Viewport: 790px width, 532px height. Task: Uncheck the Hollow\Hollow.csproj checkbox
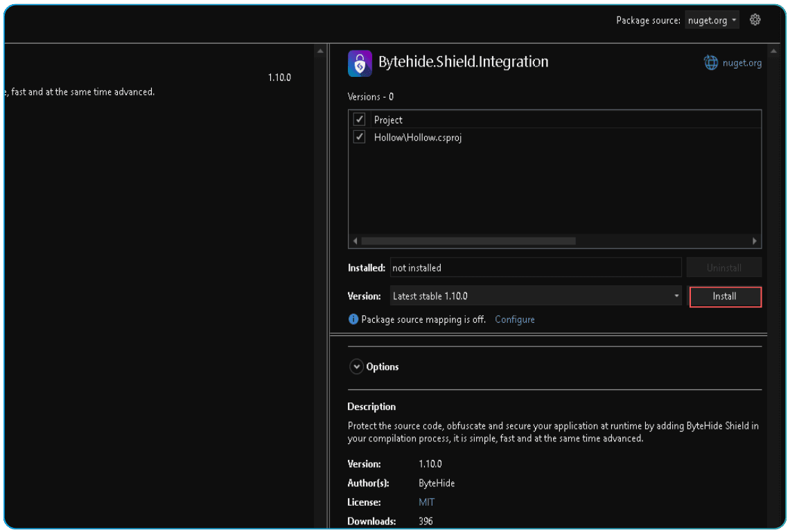[x=359, y=136]
